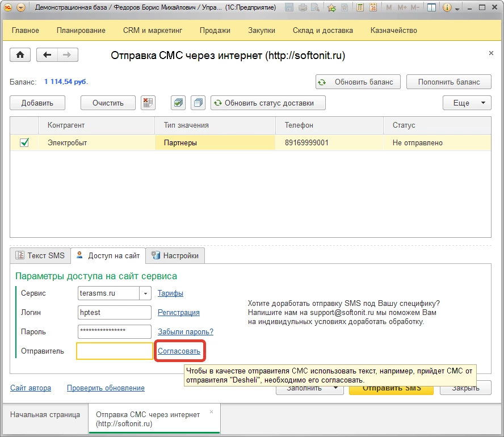Click the Обновить баланс button
This screenshot has height=437, width=504.
pos(358,82)
